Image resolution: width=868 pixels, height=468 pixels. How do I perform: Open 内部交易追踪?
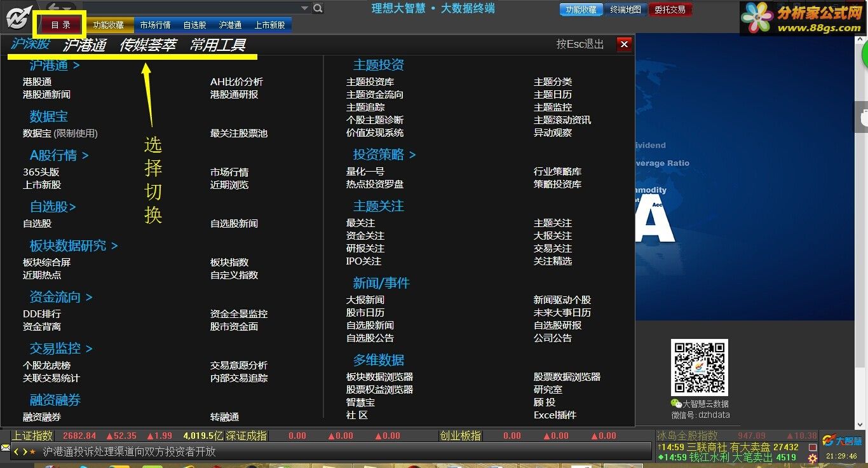[x=239, y=378]
